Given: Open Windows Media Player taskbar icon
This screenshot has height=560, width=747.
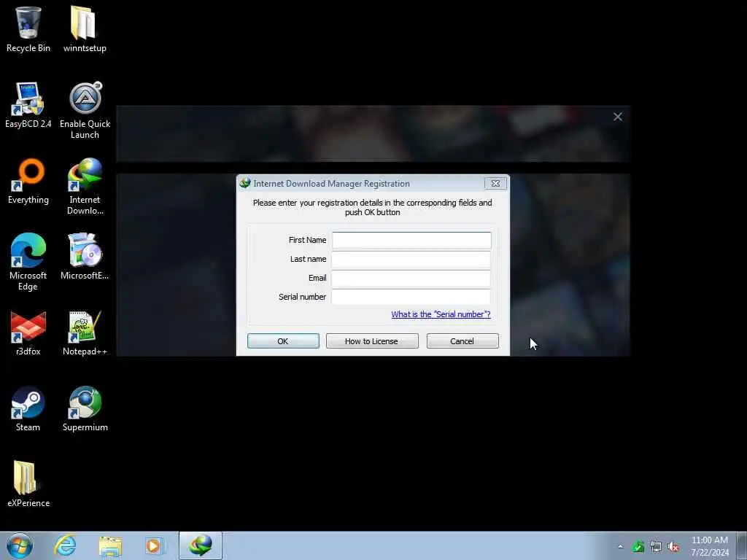Looking at the screenshot, I should 154,545.
